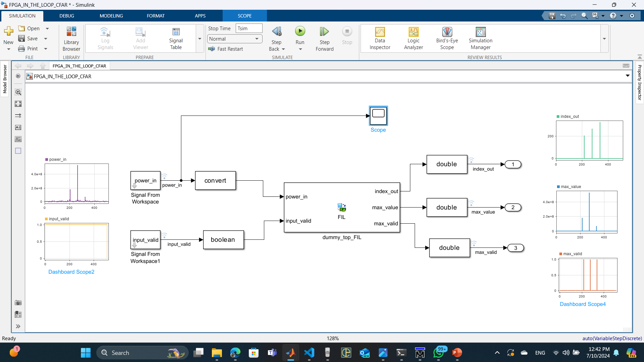644x362 pixels.
Task: Switch to the SCOPE tab
Action: 244,16
